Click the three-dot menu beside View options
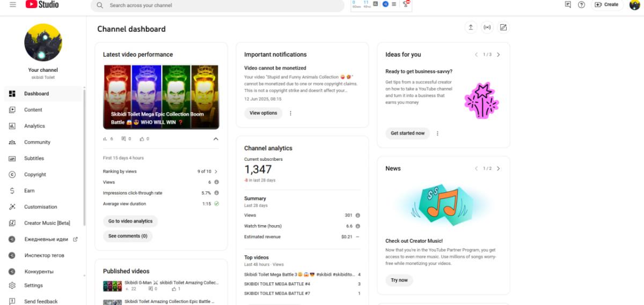The width and height of the screenshot is (644, 305). tap(291, 113)
